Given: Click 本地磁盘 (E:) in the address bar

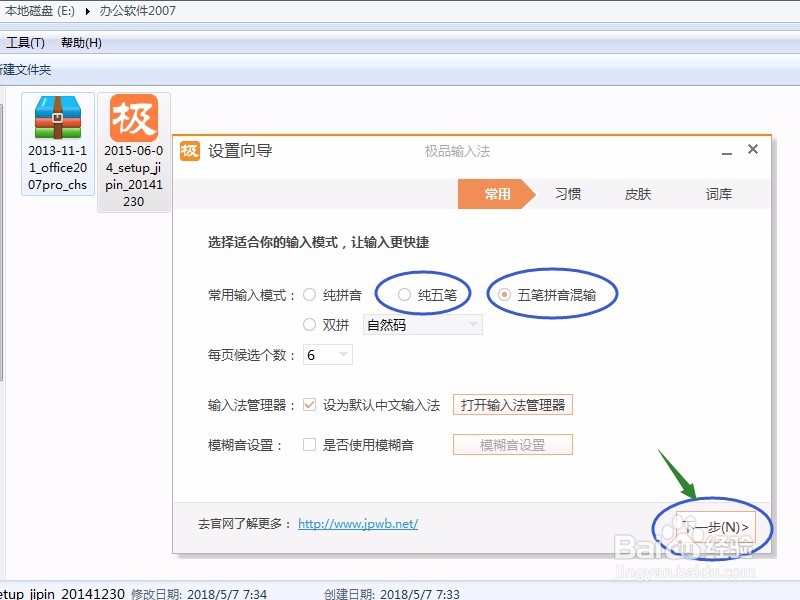Looking at the screenshot, I should tap(40, 11).
